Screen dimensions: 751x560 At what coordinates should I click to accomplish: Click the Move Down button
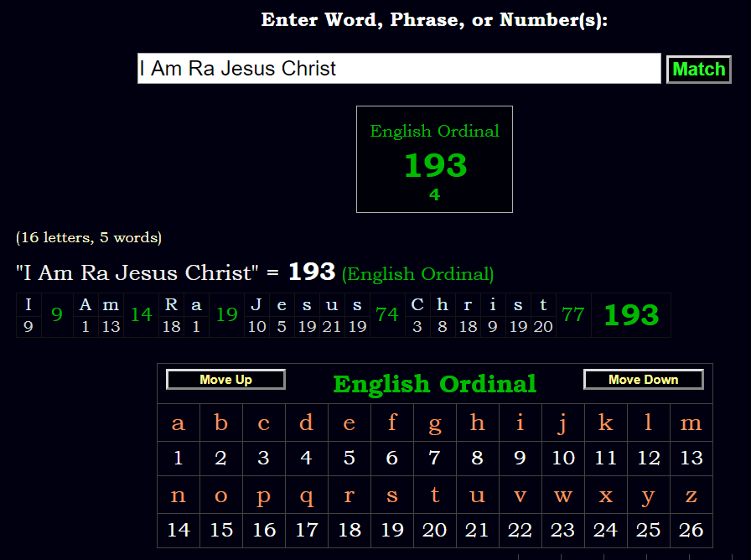[643, 379]
